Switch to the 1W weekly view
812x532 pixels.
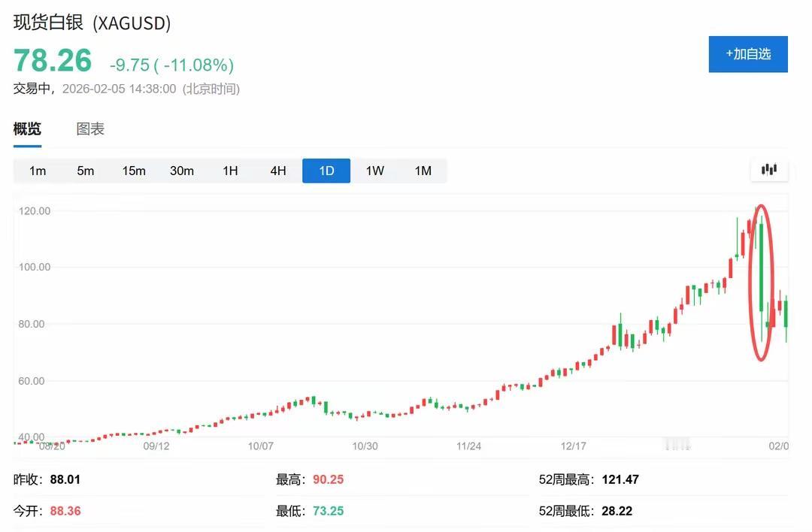(x=374, y=171)
